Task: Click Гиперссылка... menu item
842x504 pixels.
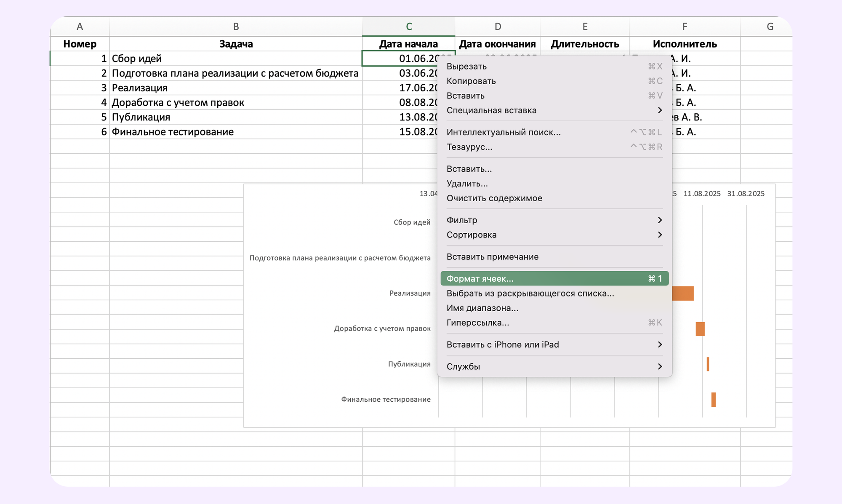Action: click(x=554, y=323)
